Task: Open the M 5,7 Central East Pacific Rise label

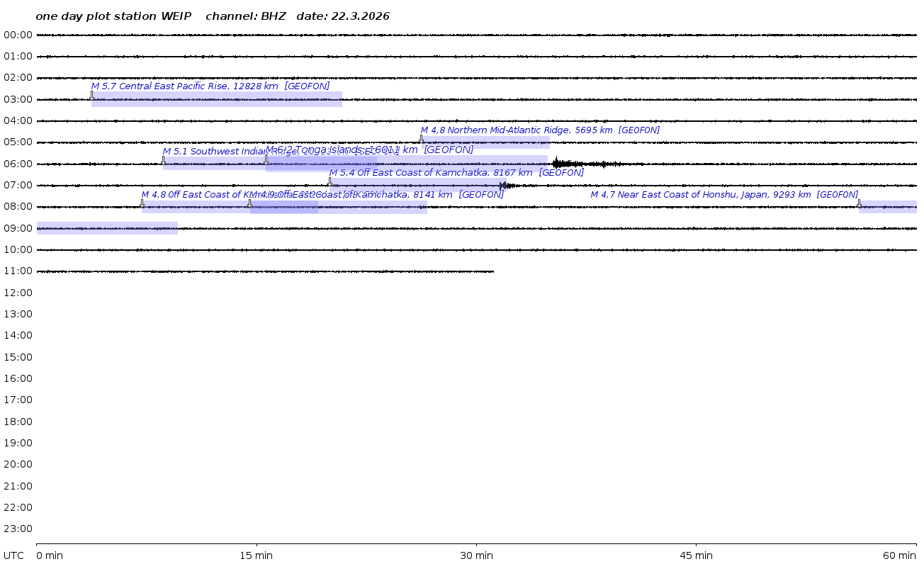Action: pyautogui.click(x=210, y=86)
